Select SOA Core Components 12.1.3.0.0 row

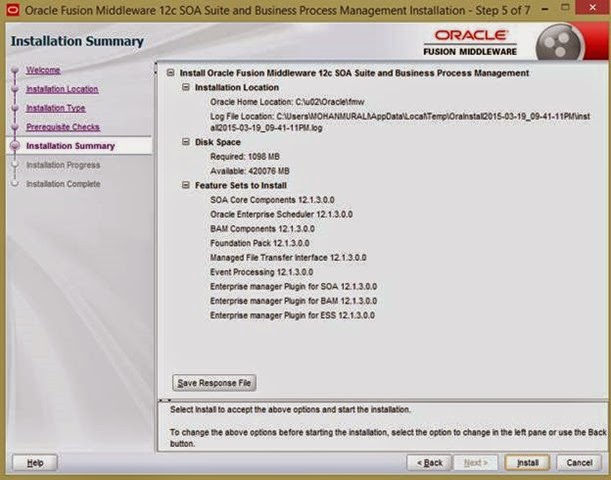tap(272, 200)
